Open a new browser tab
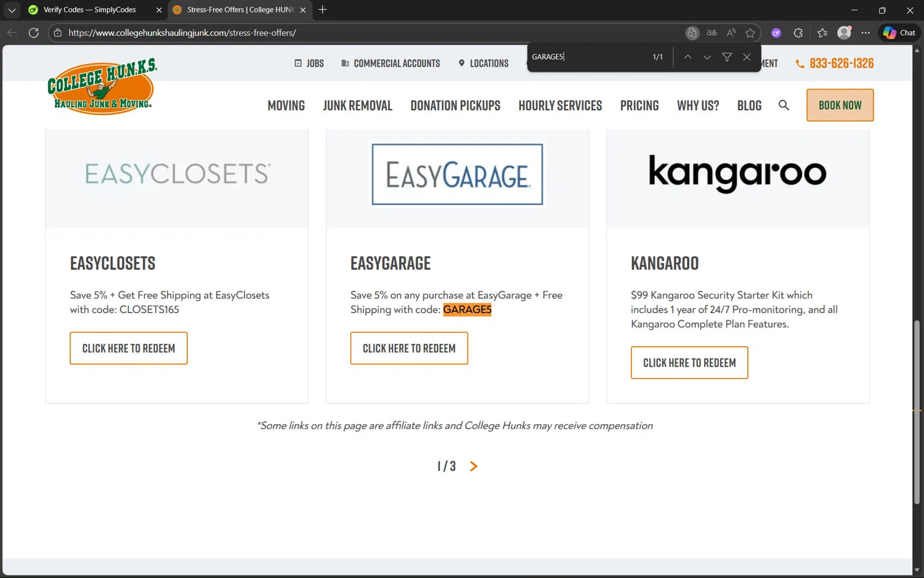Image resolution: width=924 pixels, height=578 pixels. [x=322, y=10]
